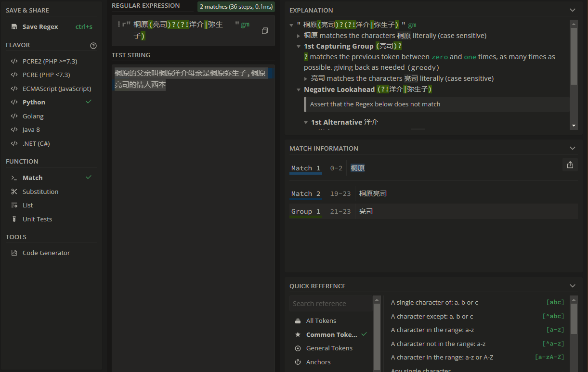Focus the Search reference input field
588x372 pixels.
click(x=330, y=304)
